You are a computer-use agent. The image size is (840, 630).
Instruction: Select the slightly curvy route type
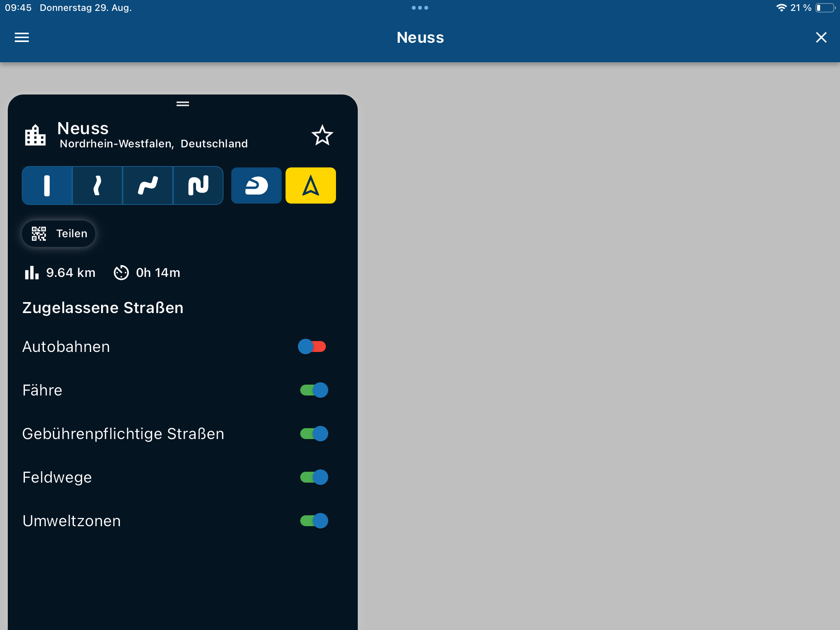[x=97, y=185]
